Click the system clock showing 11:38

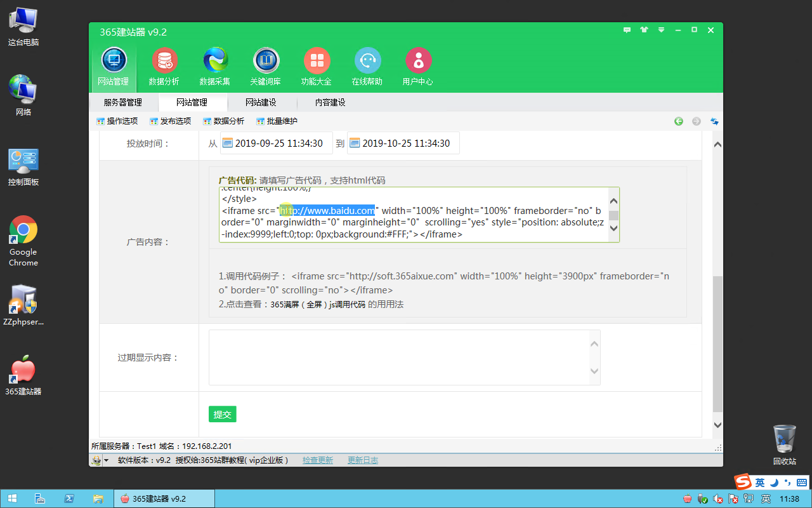tap(789, 499)
